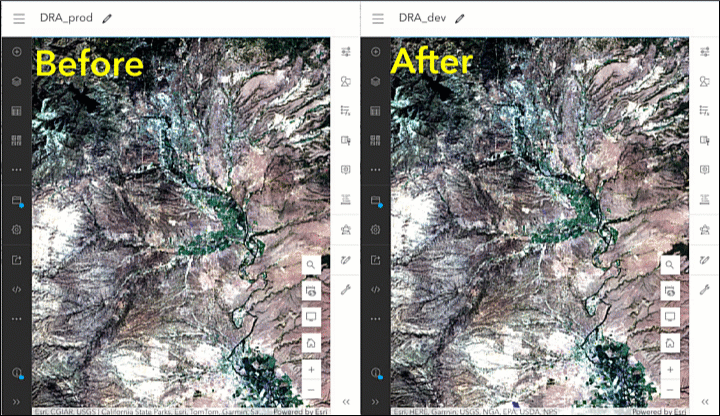Click the embed code icon in DRA_dev toolbar
Viewport: 720px width, 416px height.
376,289
